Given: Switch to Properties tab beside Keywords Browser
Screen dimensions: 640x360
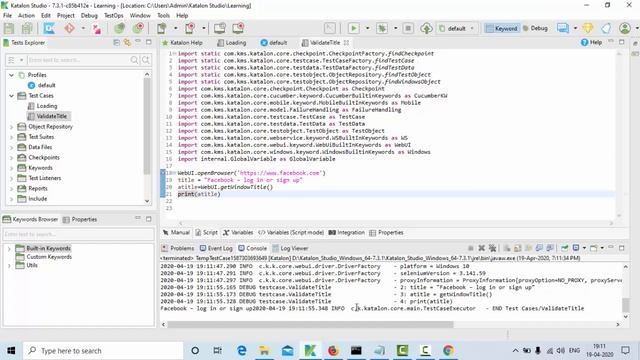Looking at the screenshot, I should [80, 220].
